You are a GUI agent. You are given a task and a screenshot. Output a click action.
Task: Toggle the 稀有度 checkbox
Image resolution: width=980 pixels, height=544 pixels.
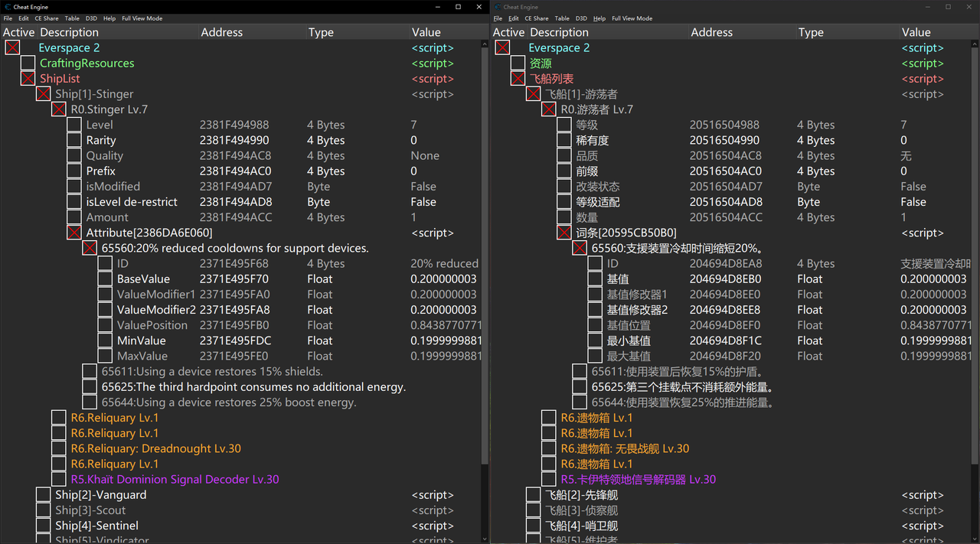[563, 140]
